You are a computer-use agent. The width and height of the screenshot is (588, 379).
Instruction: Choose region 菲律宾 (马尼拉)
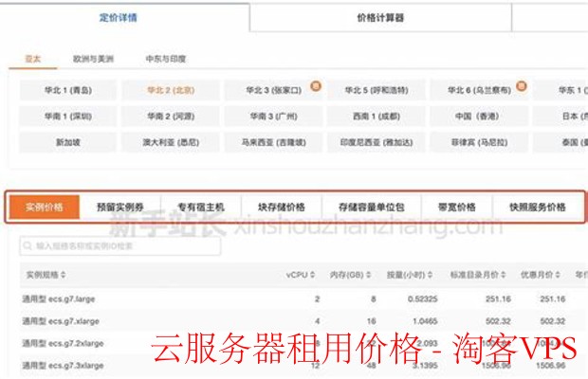pos(479,142)
